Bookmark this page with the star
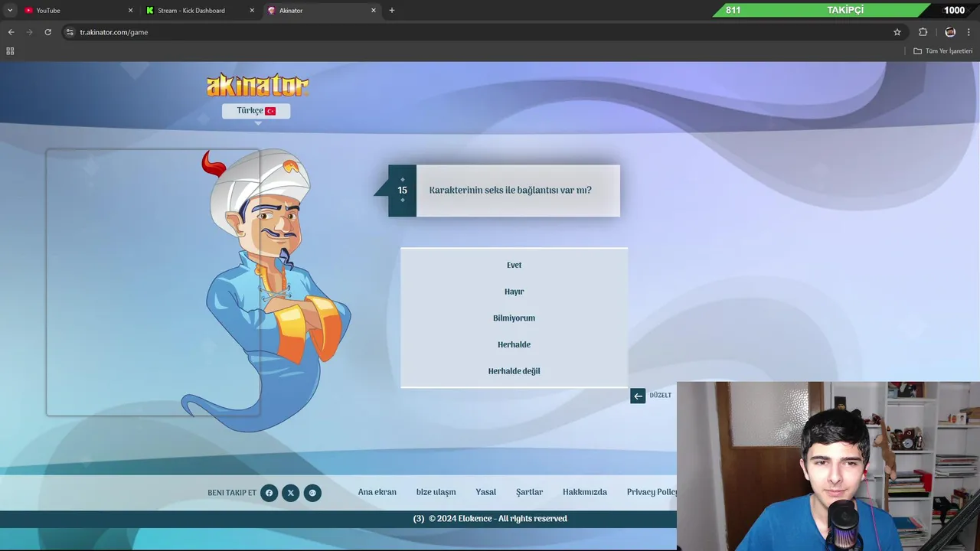Screen dimensions: 980x551 (x=897, y=32)
